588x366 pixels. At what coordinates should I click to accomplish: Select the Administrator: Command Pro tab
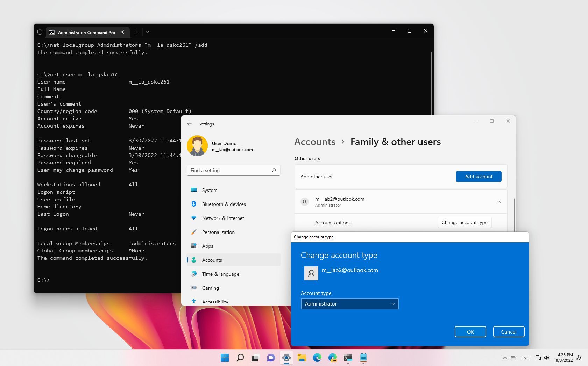point(86,32)
